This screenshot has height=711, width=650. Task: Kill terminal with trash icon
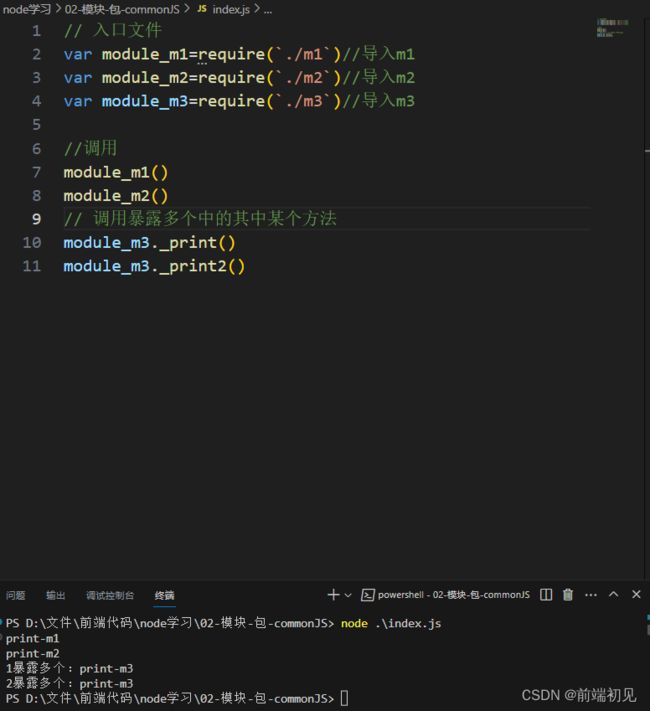[x=568, y=594]
